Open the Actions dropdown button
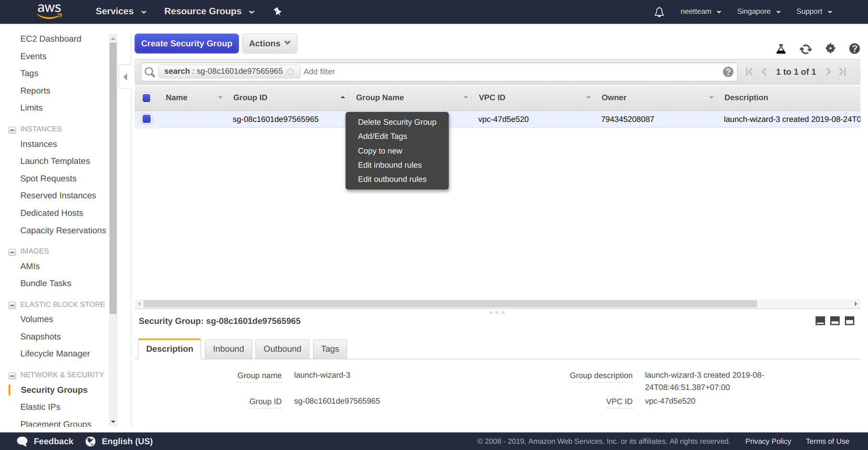Image resolution: width=868 pixels, height=450 pixels. [270, 44]
